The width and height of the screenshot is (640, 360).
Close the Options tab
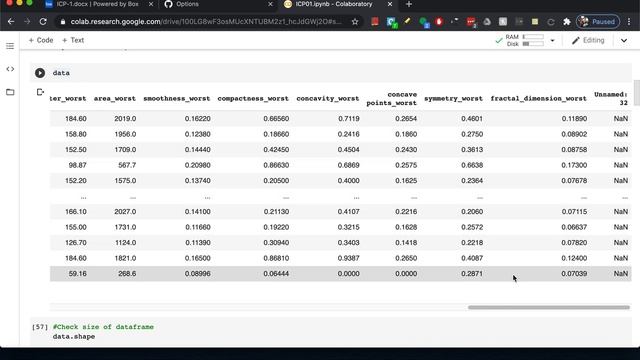click(x=270, y=4)
